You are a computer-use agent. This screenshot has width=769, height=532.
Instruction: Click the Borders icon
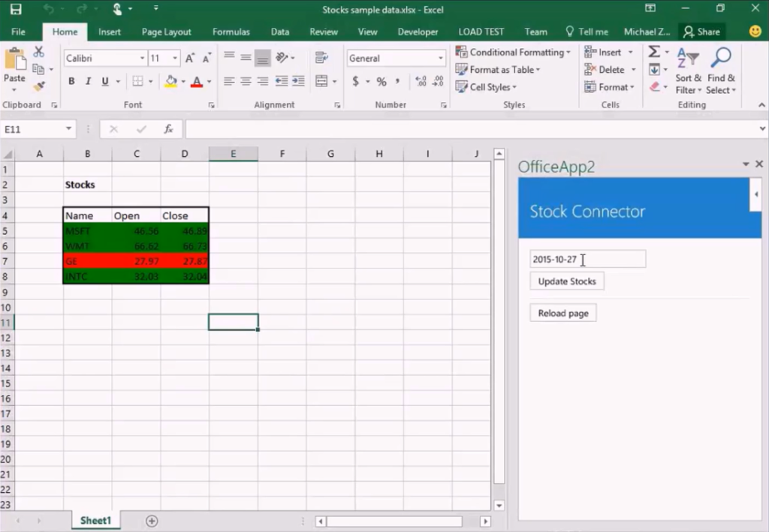pos(138,81)
